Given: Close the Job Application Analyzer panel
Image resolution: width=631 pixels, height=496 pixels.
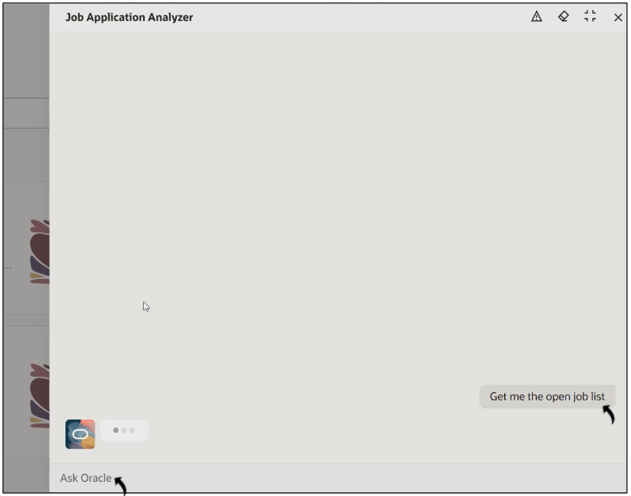Looking at the screenshot, I should (618, 17).
